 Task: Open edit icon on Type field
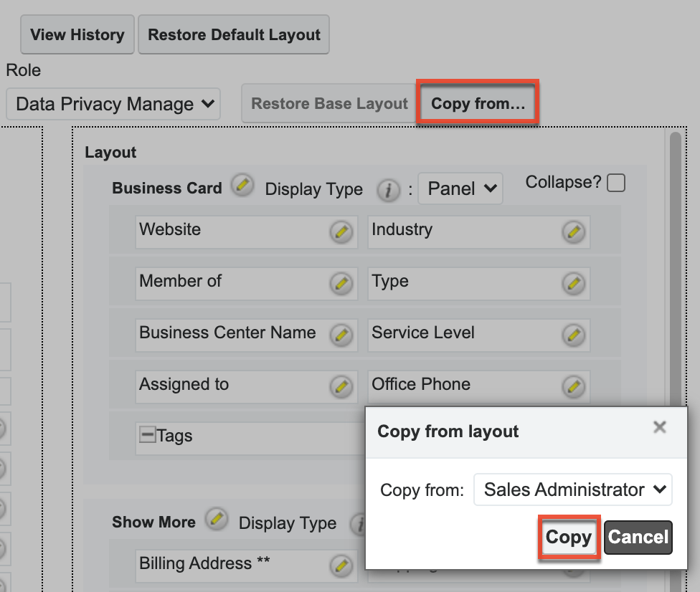(573, 284)
